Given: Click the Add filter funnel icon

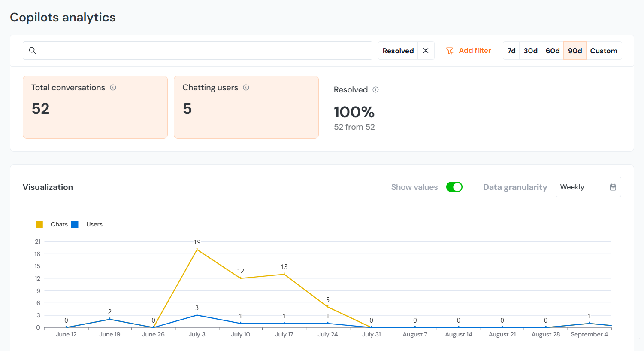Looking at the screenshot, I should pos(450,51).
